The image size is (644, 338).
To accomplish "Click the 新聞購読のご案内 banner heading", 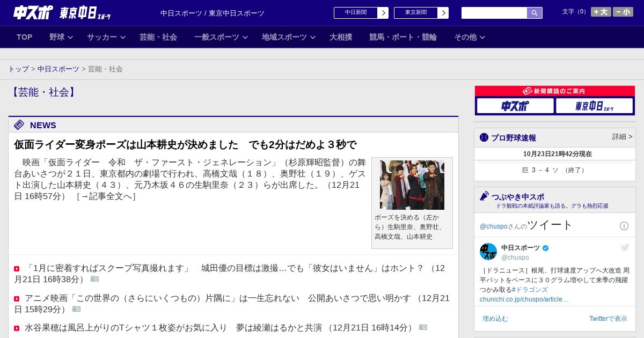I will (x=554, y=91).
